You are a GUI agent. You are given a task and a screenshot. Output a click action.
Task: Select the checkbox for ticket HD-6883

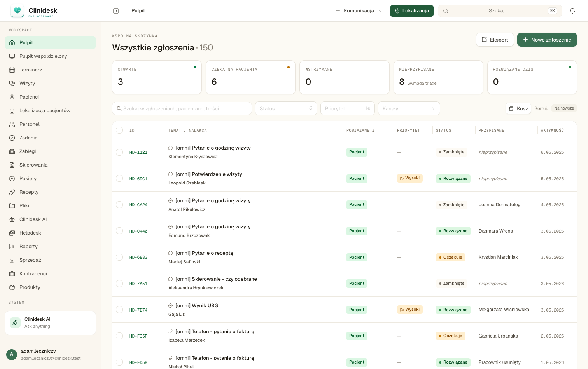(119, 257)
